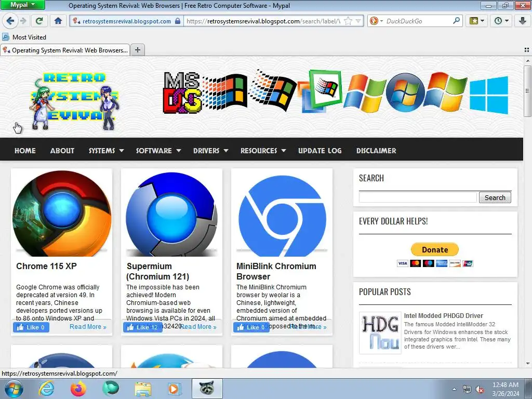Open the Most Visited bookmarks folder
532x399 pixels.
tap(24, 37)
